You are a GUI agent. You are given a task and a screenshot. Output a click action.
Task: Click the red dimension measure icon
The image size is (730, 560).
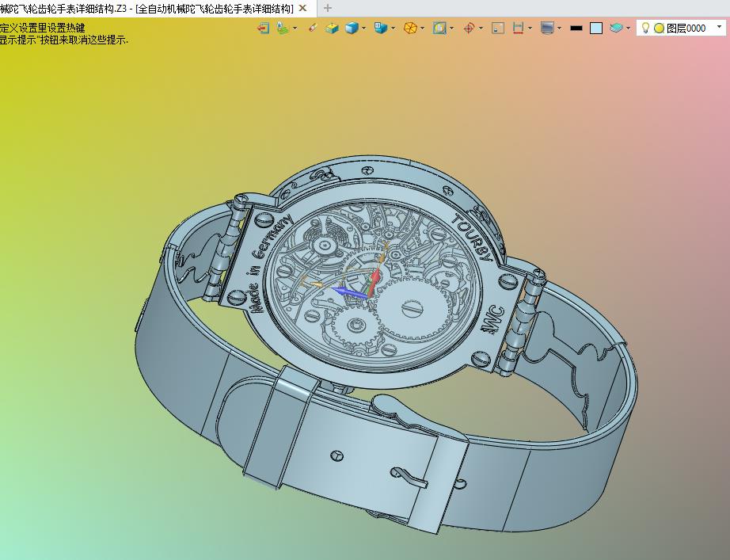[x=518, y=29]
